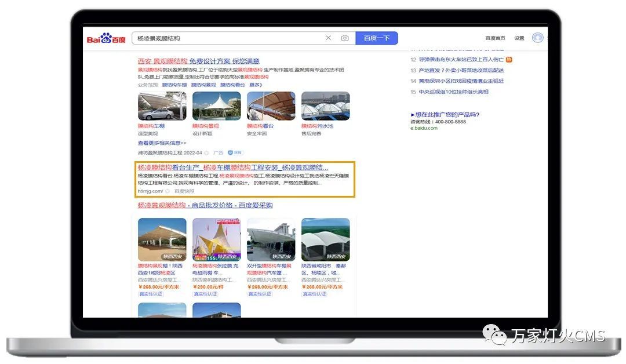Click the Baidu logo

pos(106,38)
